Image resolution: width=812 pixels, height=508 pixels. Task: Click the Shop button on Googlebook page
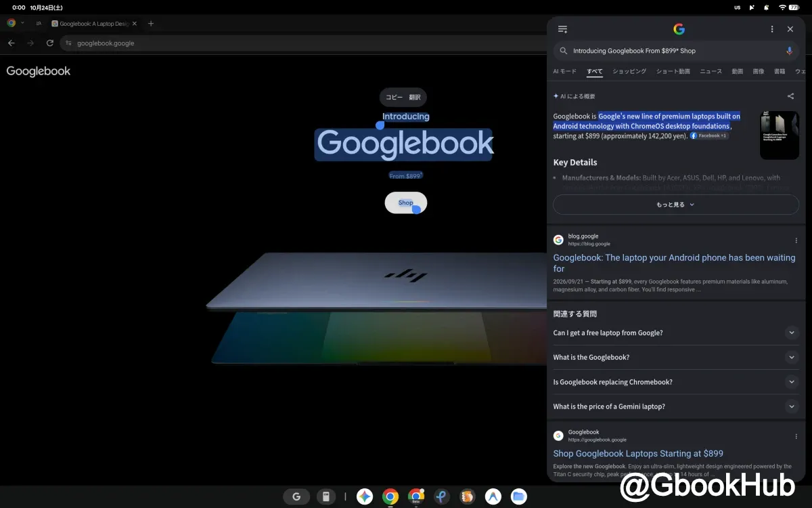click(x=406, y=203)
